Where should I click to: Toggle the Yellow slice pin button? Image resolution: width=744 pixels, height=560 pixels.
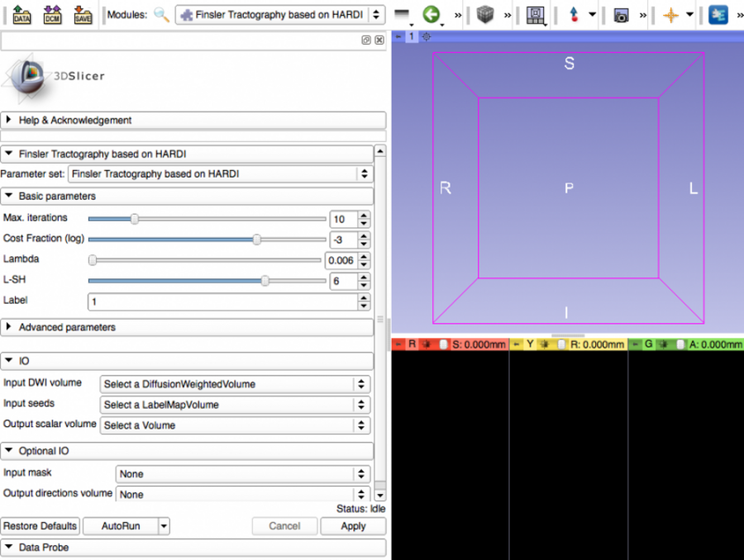point(517,344)
